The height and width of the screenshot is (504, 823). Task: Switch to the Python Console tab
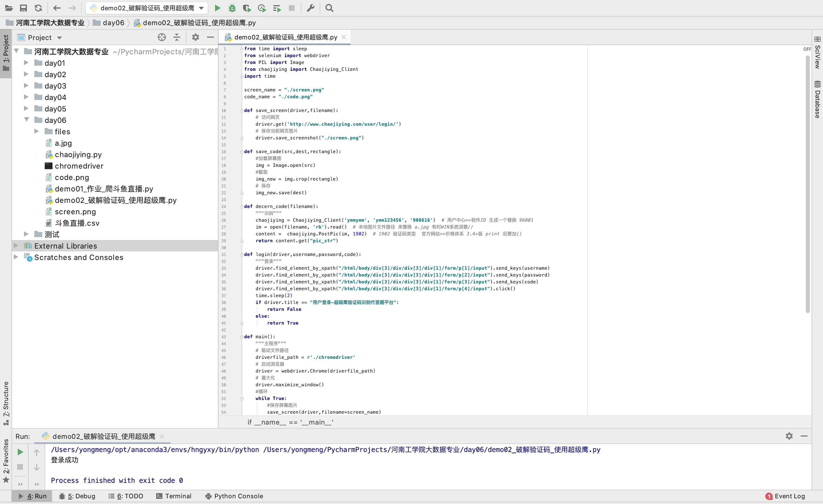click(x=234, y=496)
